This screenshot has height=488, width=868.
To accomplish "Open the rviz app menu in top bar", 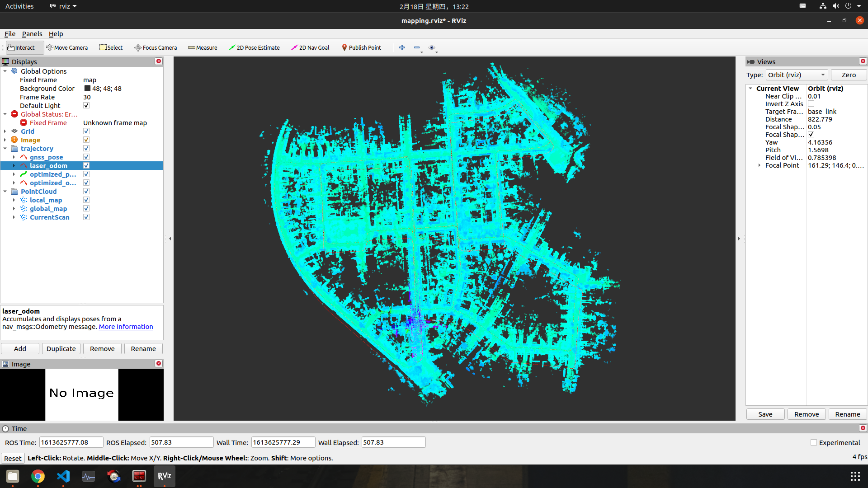I will point(63,6).
